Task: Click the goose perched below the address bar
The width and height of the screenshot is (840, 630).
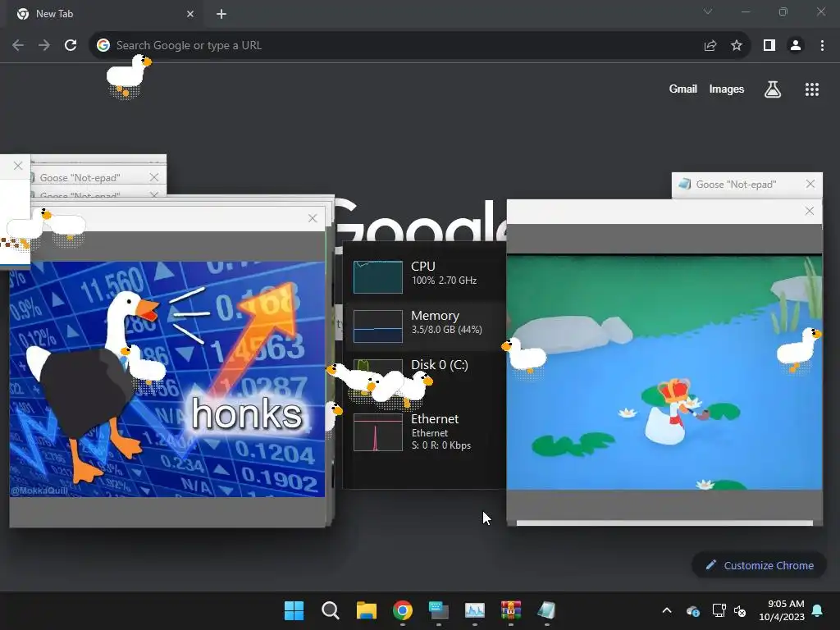Action: [129, 76]
